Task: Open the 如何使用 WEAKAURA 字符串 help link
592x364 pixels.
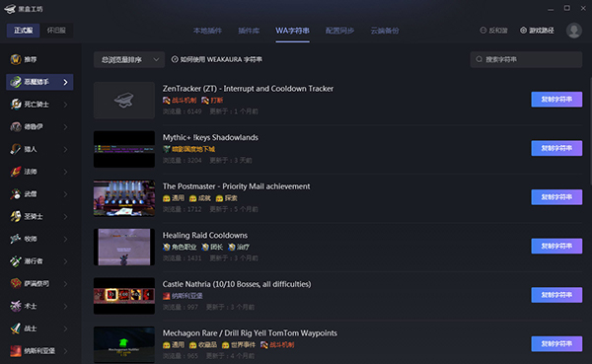Action: [217, 59]
